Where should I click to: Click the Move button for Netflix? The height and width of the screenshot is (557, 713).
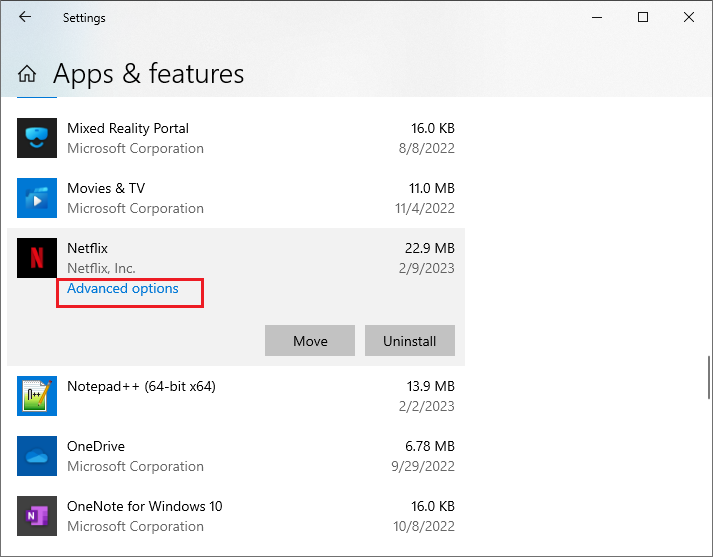coord(310,341)
